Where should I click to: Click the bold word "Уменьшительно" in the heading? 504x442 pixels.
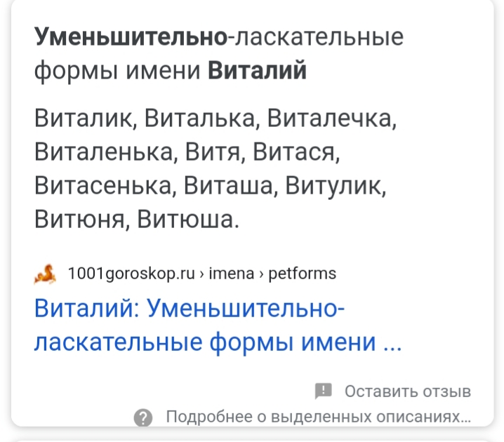[131, 36]
